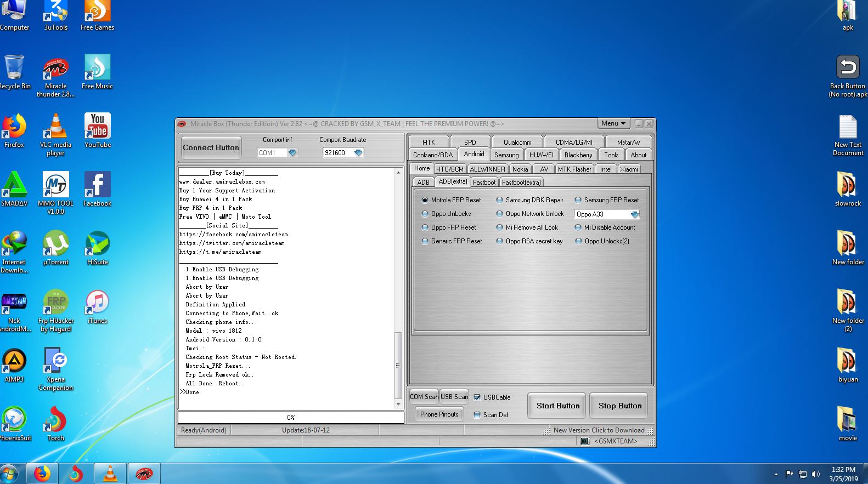Expand the Oppo A33 model dropdown
The width and height of the screenshot is (868, 484).
click(634, 214)
